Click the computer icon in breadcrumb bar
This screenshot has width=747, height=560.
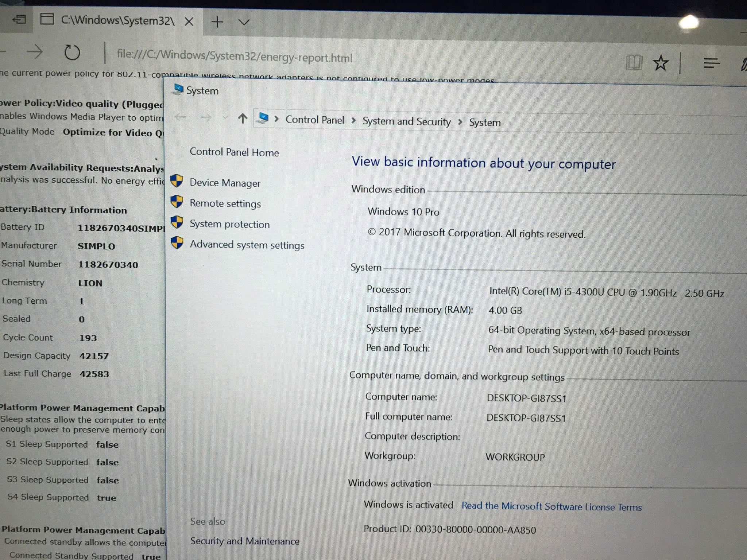(263, 118)
